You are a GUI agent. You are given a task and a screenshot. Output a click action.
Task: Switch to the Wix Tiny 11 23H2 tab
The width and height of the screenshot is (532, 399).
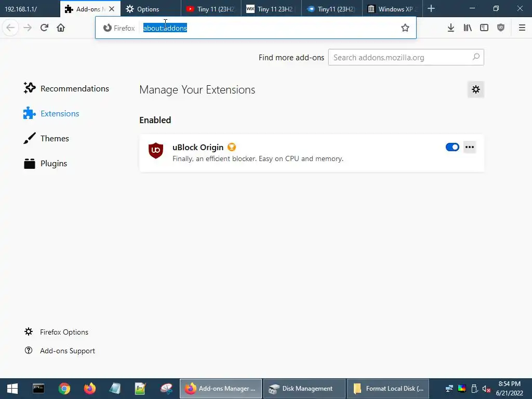point(271,9)
